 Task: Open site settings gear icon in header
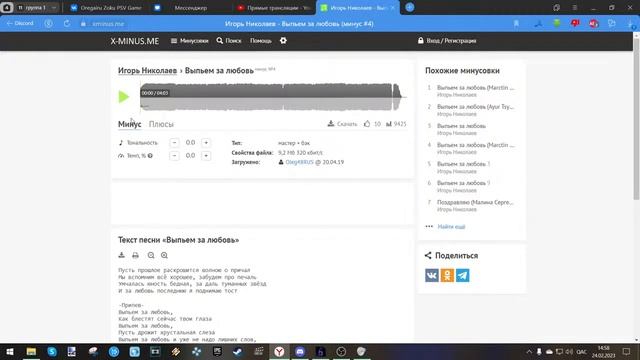point(283,41)
